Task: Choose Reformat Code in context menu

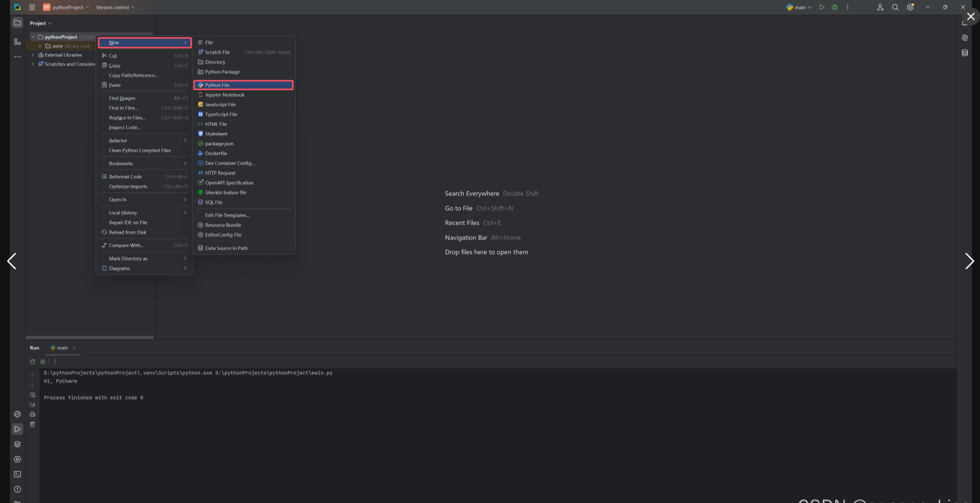Action: click(x=125, y=177)
